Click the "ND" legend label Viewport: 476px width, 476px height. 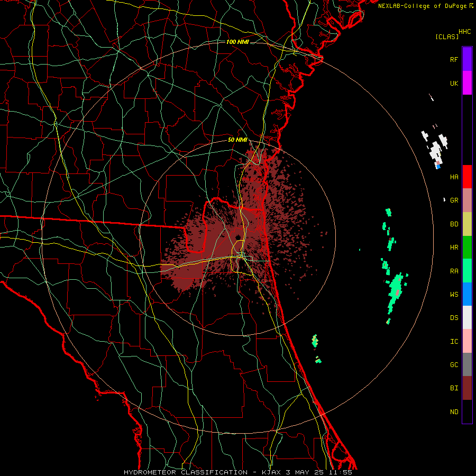click(x=454, y=412)
